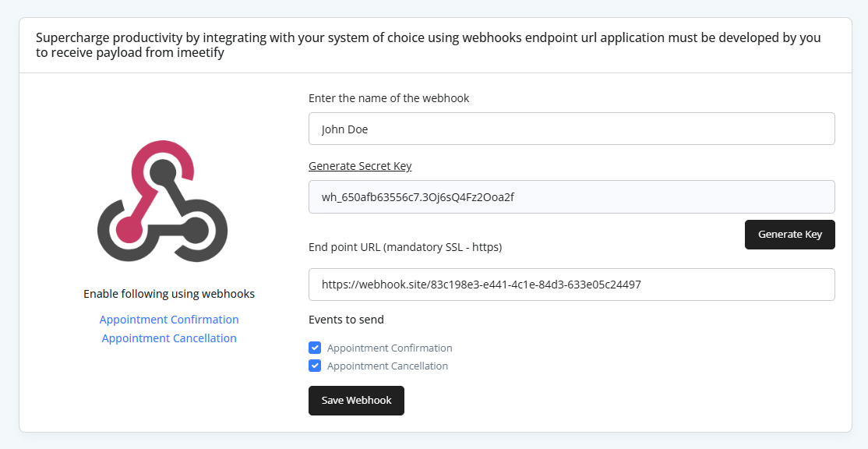The height and width of the screenshot is (449, 868).
Task: Toggle the Appointment Cancellation checkbox
Action: pos(315,366)
